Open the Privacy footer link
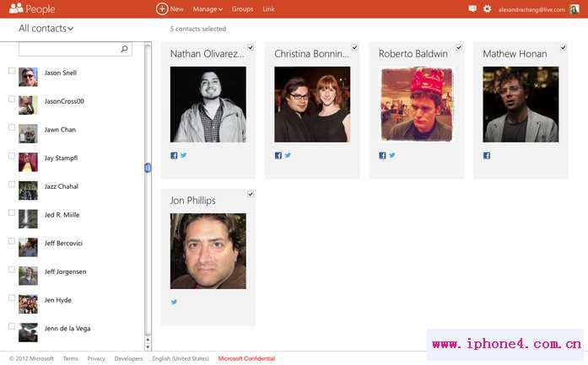The height and width of the screenshot is (365, 588). pyautogui.click(x=96, y=358)
